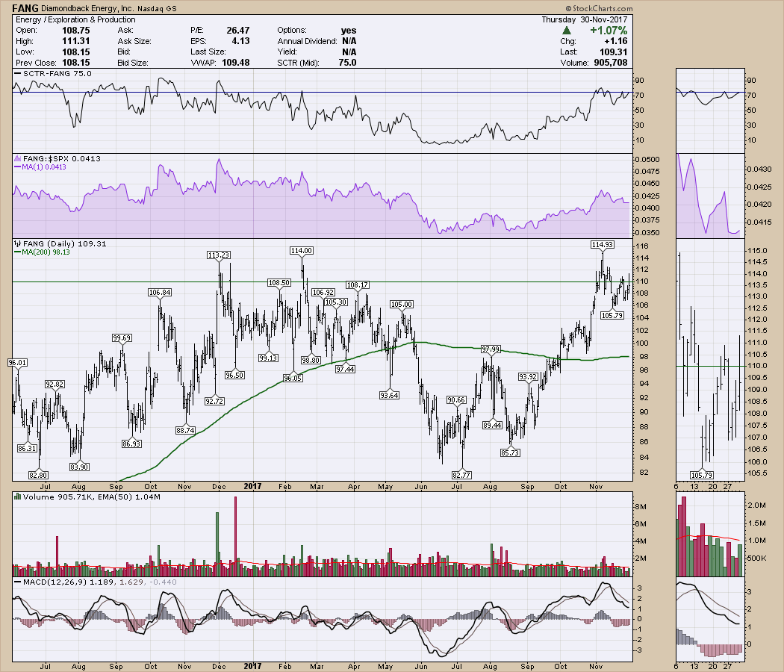Click the 108.17 price label

click(x=358, y=285)
